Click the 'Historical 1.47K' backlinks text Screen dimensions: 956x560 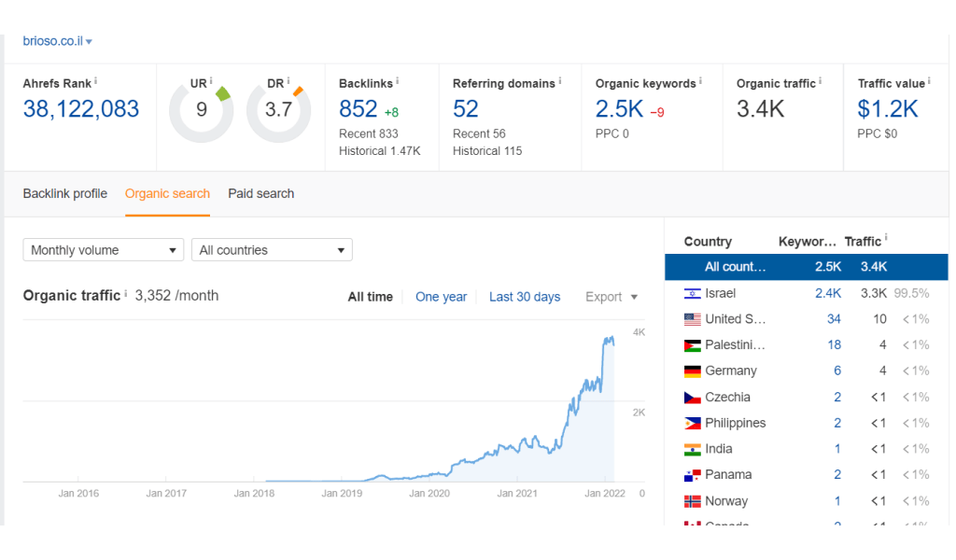click(x=380, y=151)
